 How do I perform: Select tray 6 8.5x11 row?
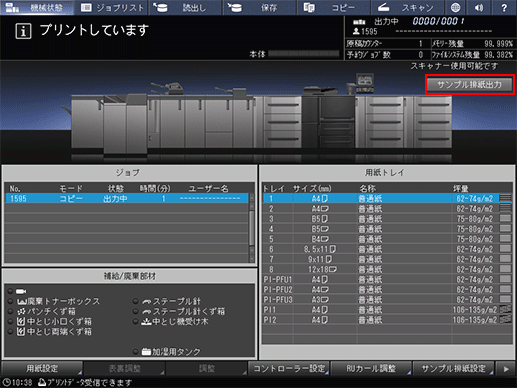387,249
